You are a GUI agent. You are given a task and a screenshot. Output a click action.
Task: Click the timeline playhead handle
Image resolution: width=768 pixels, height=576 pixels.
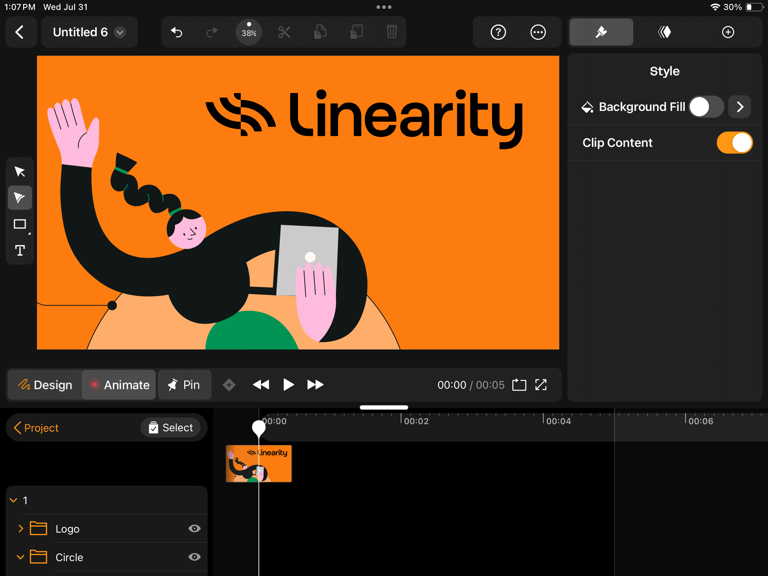coord(259,428)
